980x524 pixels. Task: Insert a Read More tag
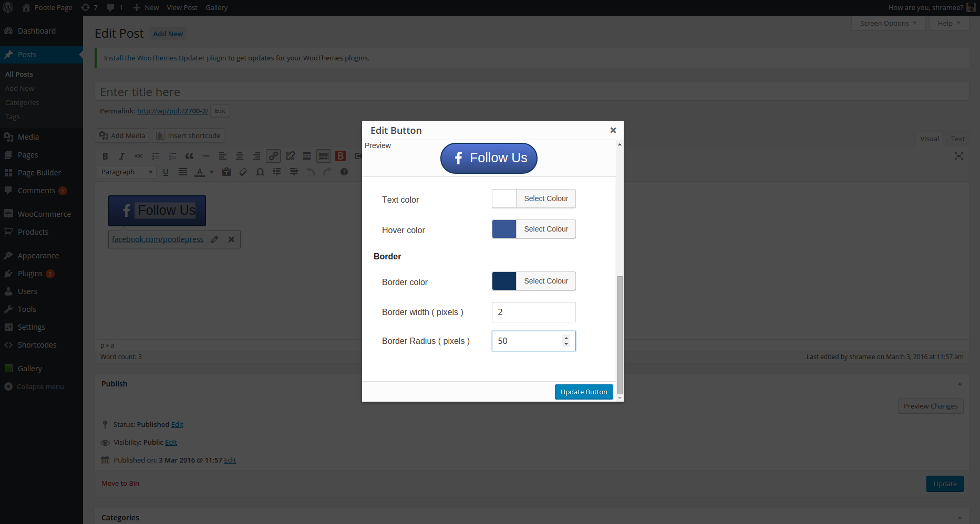pos(307,156)
